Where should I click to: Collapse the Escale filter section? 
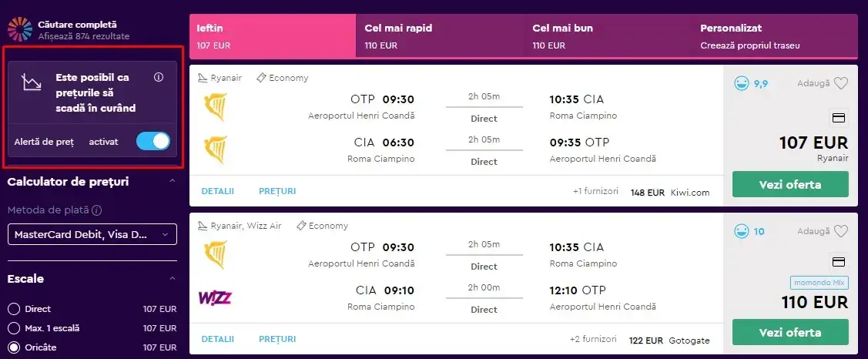pyautogui.click(x=173, y=279)
